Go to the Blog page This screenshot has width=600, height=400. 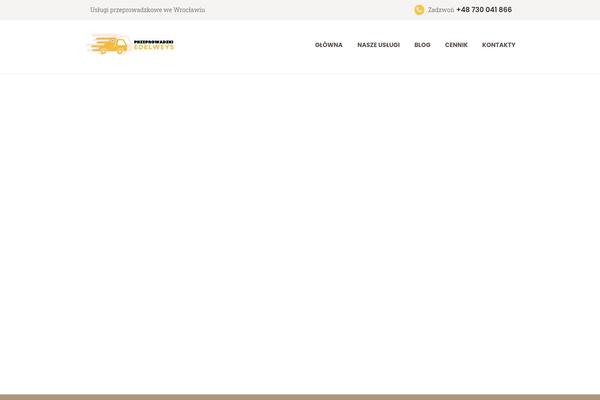(x=422, y=45)
